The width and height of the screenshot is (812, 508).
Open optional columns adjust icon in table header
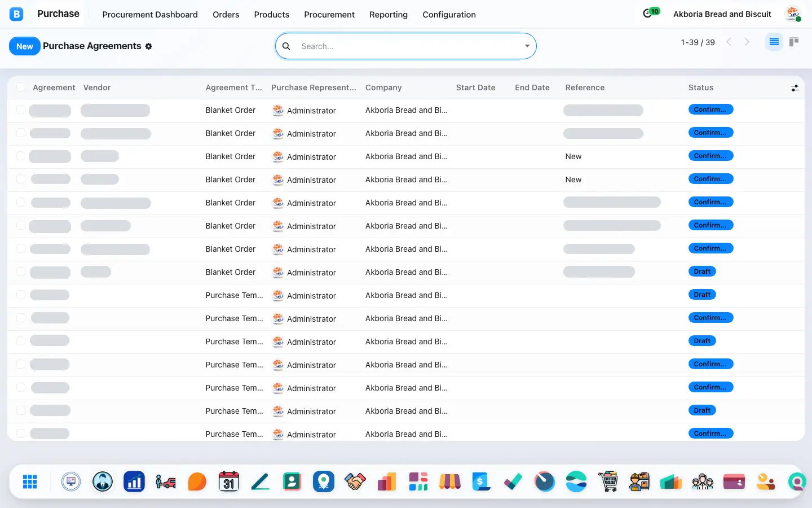tap(795, 87)
